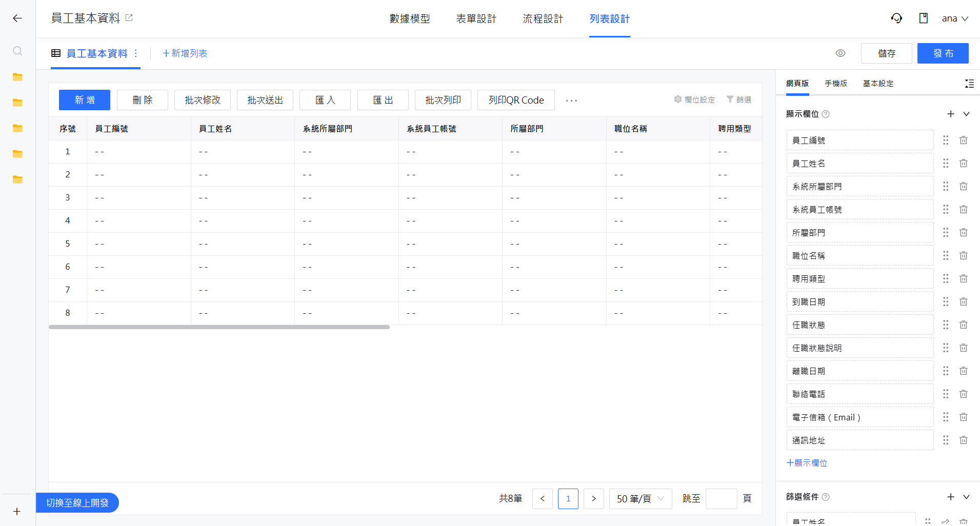Viewport: 980px width, 526px height.
Task: Collapse the 顯示欄位 section chevron
Action: [967, 114]
